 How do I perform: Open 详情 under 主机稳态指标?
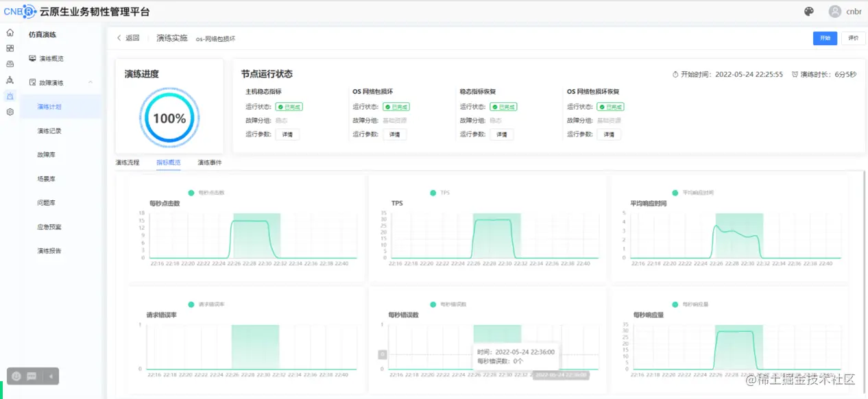[287, 134]
